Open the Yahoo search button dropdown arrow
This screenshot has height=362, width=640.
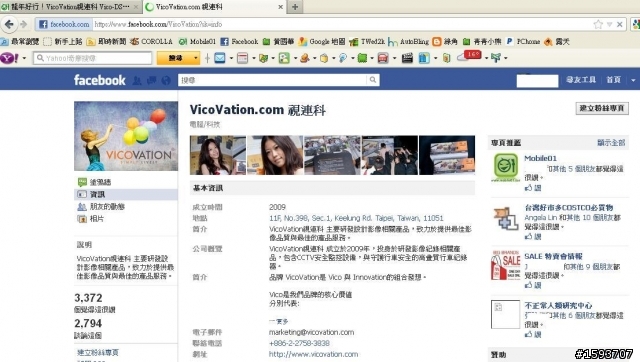tap(196, 58)
